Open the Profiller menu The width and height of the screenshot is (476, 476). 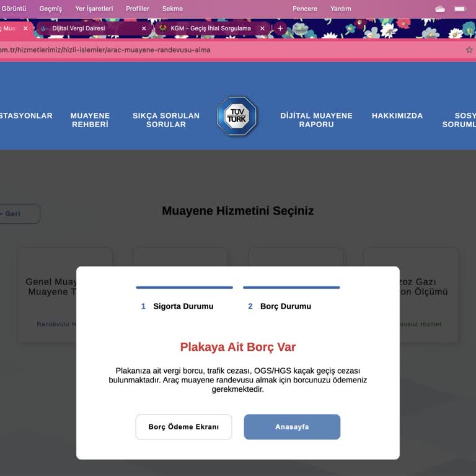[138, 9]
